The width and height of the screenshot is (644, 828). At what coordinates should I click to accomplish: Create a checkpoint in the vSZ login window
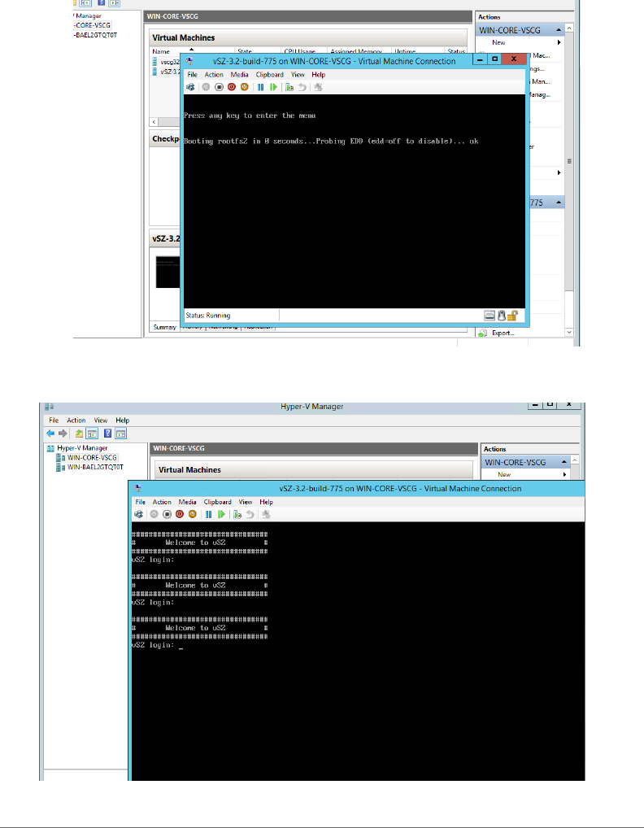(237, 514)
